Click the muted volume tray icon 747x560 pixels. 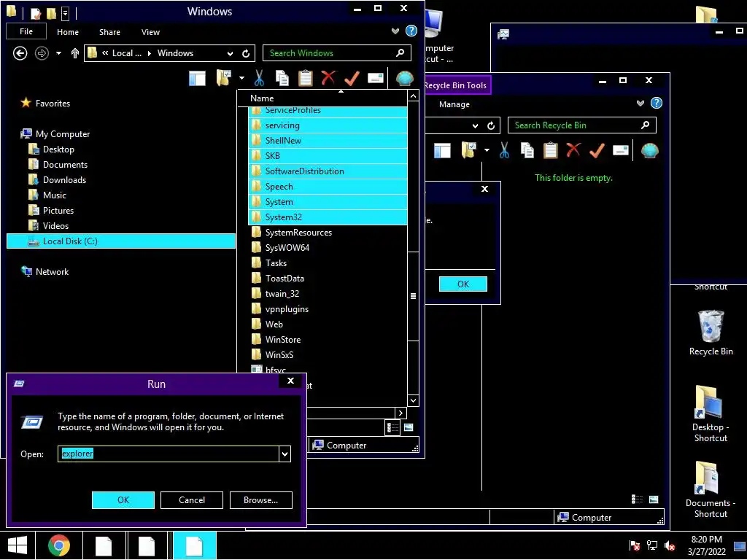tap(670, 545)
